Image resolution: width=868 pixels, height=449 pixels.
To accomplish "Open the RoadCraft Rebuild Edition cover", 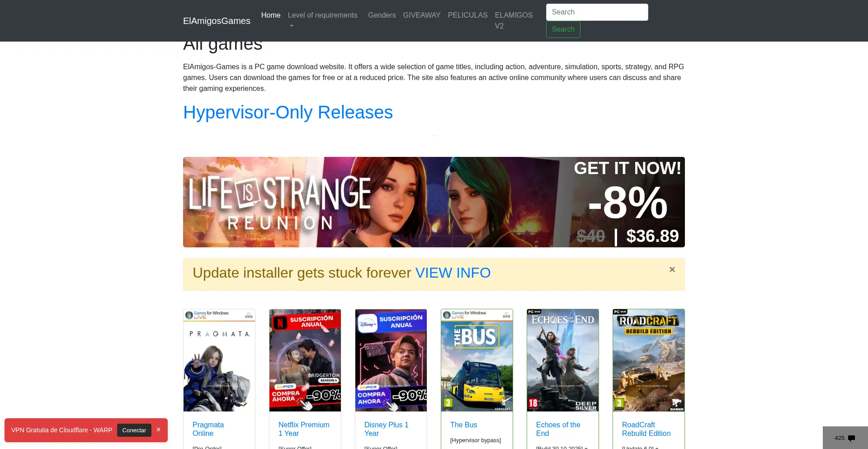I will pos(649,360).
